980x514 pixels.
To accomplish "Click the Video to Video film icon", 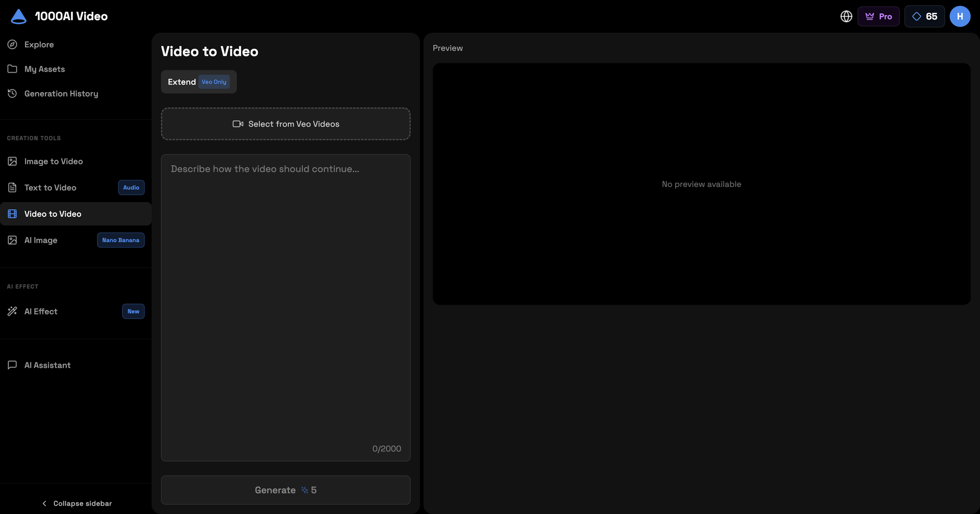I will (12, 214).
